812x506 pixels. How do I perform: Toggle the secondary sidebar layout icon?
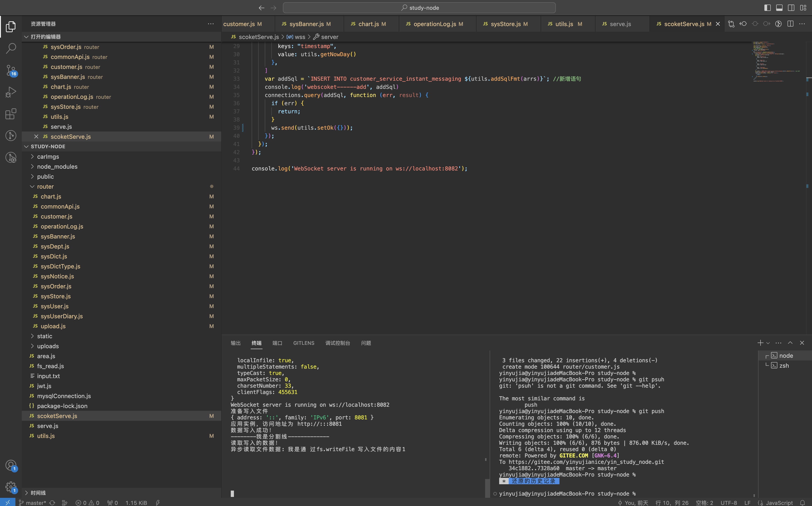pos(791,8)
